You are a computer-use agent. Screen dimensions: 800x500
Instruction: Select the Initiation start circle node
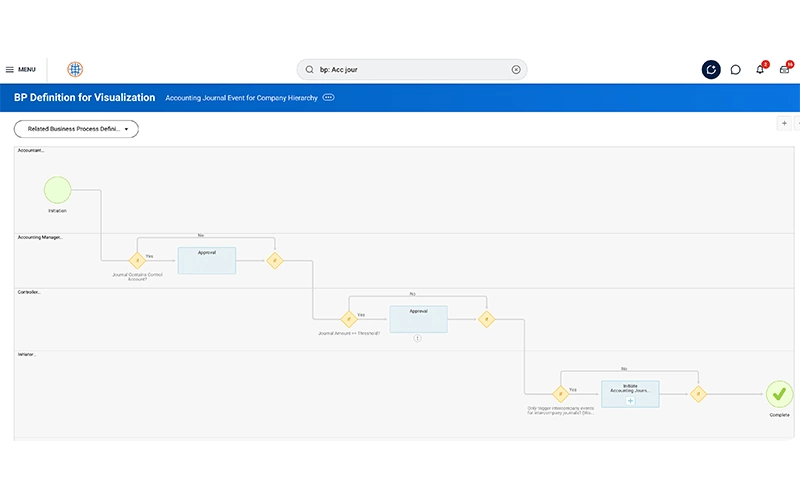[57, 190]
